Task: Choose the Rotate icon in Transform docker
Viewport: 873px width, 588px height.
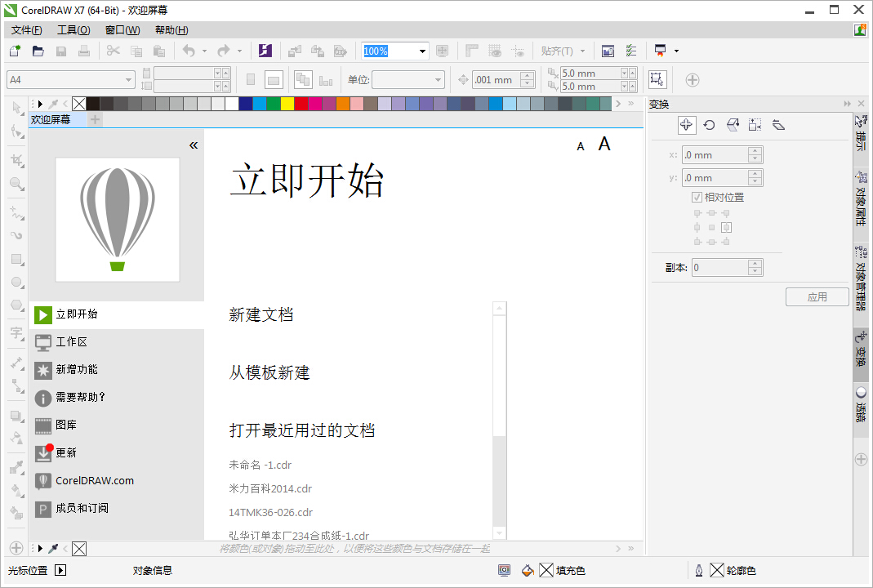Action: point(710,125)
